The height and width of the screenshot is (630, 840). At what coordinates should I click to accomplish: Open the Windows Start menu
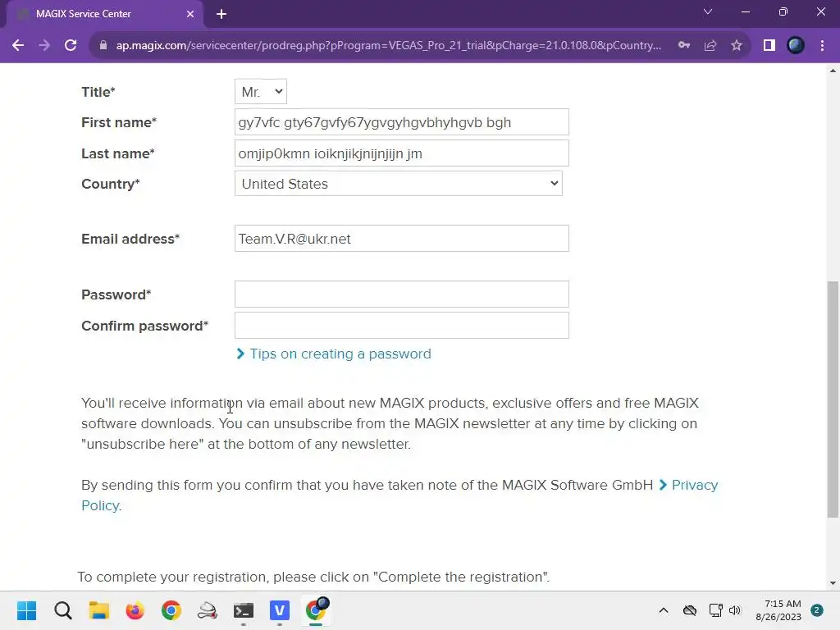click(x=27, y=610)
